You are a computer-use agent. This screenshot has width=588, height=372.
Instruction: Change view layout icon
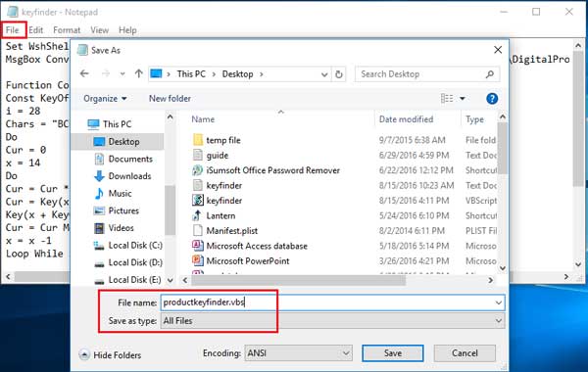(x=447, y=99)
